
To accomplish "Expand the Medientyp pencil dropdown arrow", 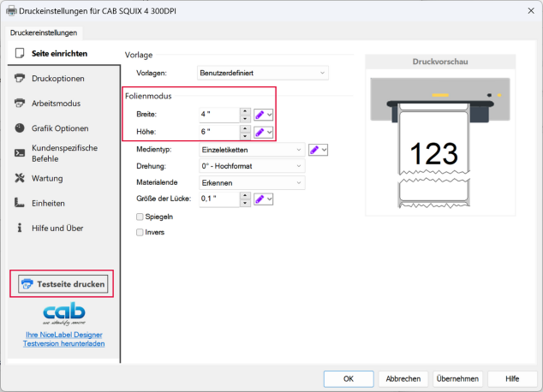I will pos(324,150).
